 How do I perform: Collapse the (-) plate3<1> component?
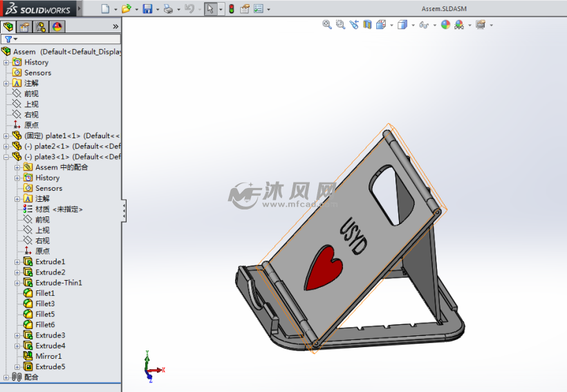coord(6,157)
